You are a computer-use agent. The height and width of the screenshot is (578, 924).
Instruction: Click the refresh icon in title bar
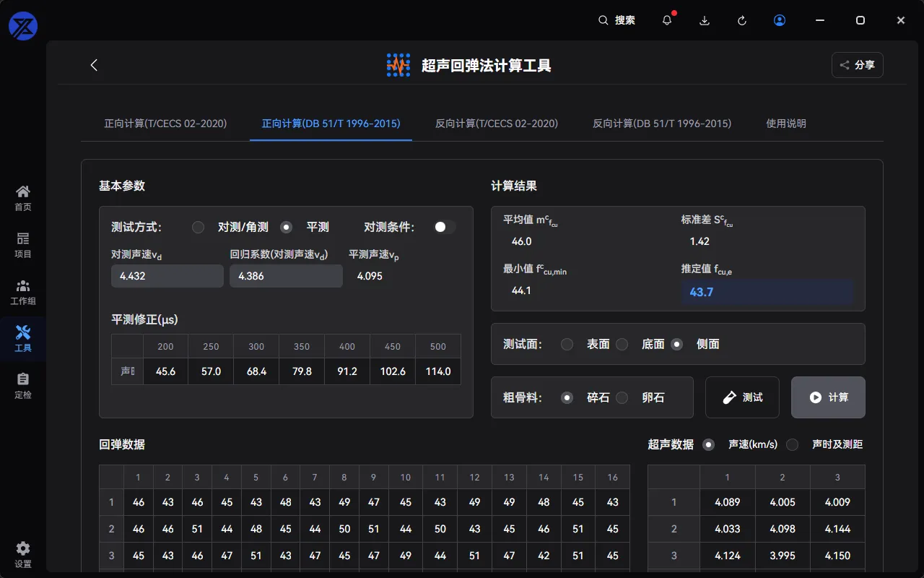[742, 20]
